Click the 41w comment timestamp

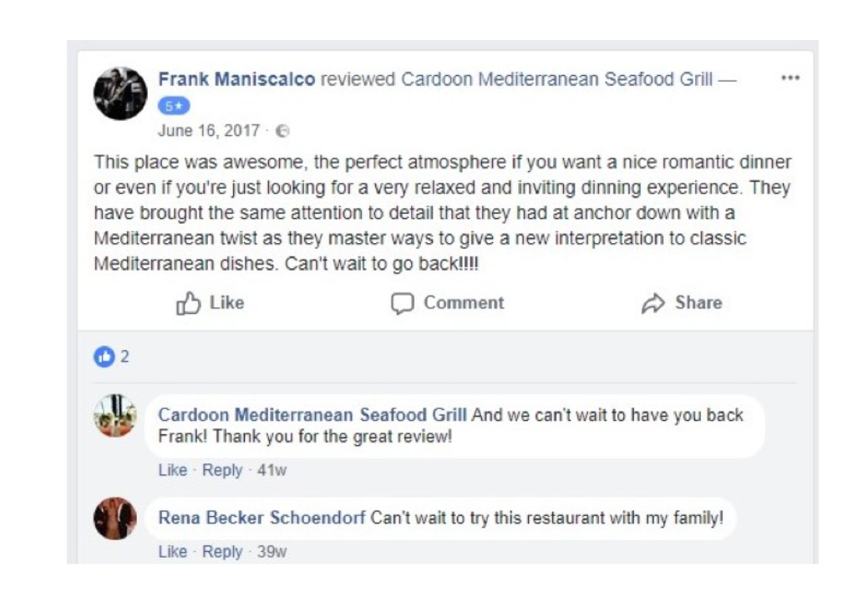(x=272, y=470)
